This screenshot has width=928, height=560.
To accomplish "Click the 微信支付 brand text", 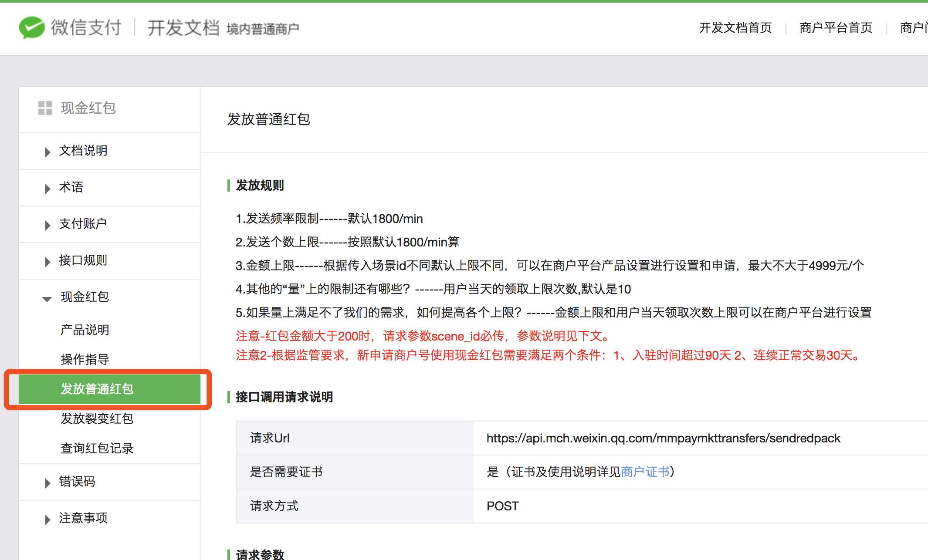I will [x=86, y=27].
